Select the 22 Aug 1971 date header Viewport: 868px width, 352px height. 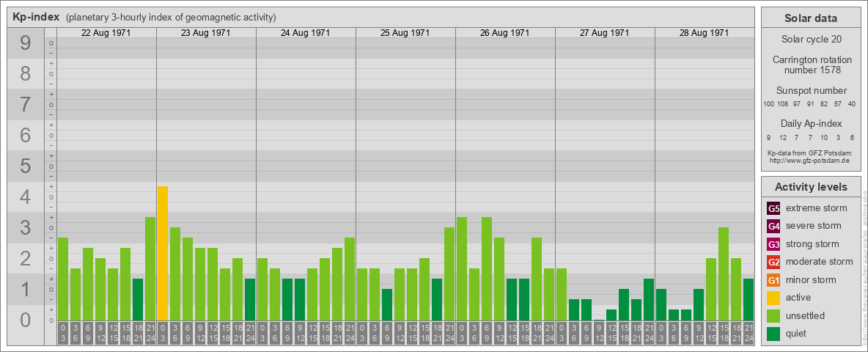click(x=106, y=33)
